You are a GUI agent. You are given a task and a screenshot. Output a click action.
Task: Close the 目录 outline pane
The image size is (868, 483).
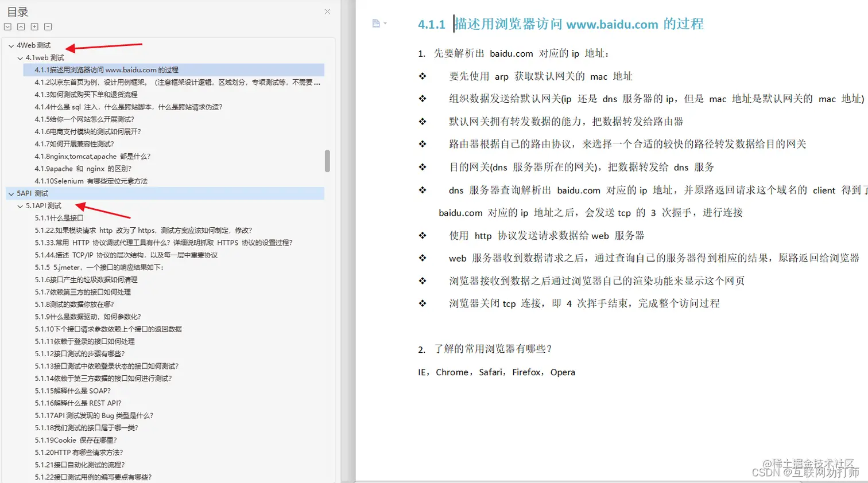pyautogui.click(x=327, y=11)
